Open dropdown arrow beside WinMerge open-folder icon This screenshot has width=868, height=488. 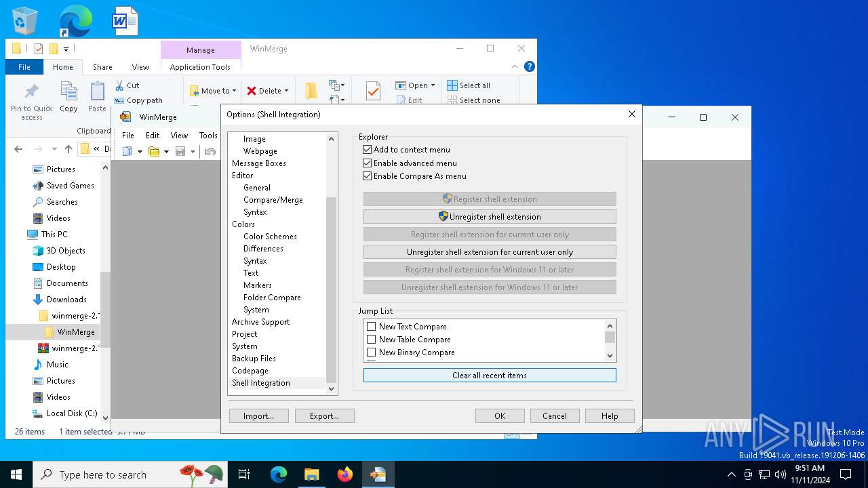pyautogui.click(x=166, y=152)
